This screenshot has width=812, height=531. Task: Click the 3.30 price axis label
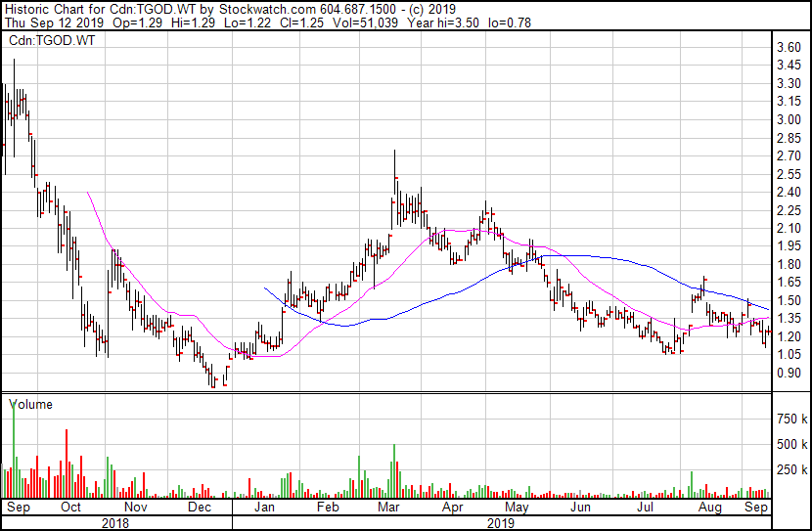[x=789, y=83]
